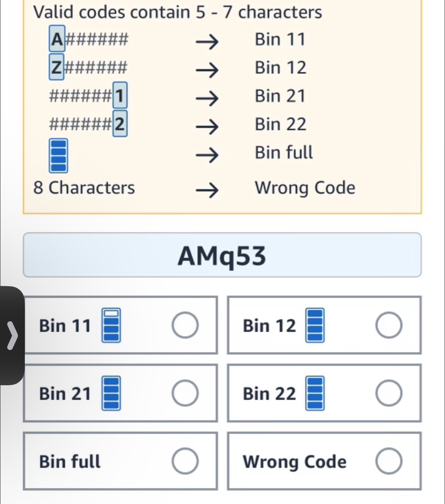Choose the Bin 22 radio option
The height and width of the screenshot is (504, 445).
pos(389,393)
